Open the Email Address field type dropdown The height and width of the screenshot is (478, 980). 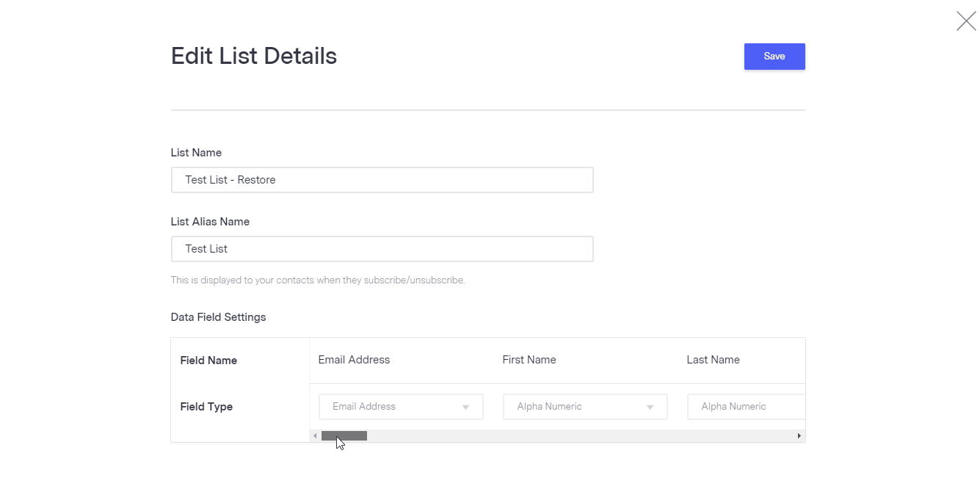[x=401, y=407]
